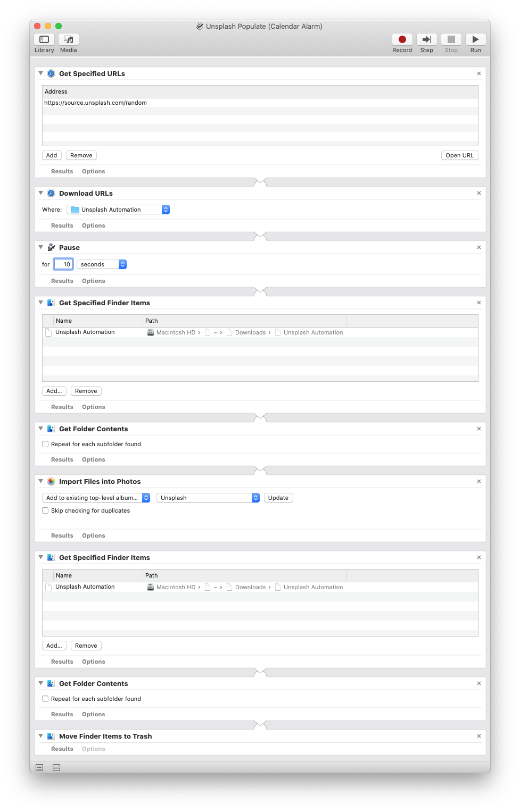Open the Library panel in Automator

click(44, 43)
